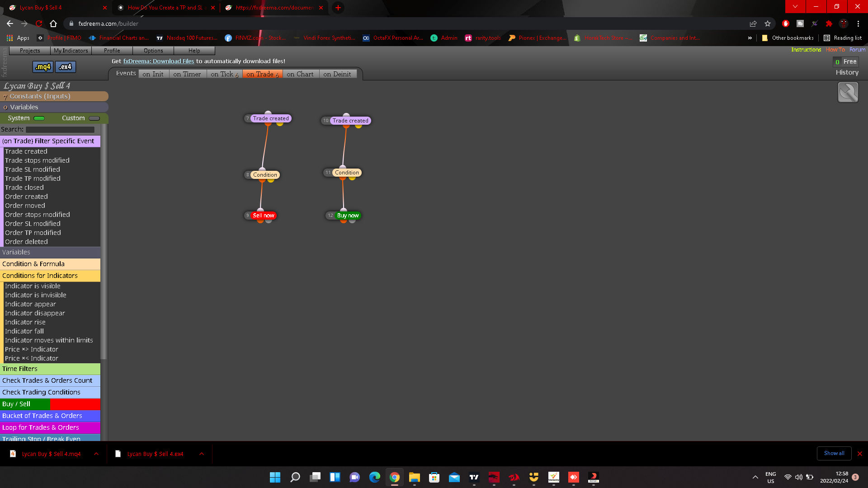This screenshot has width=868, height=488.
Task: Expand the Variables panel
Action: [54, 107]
